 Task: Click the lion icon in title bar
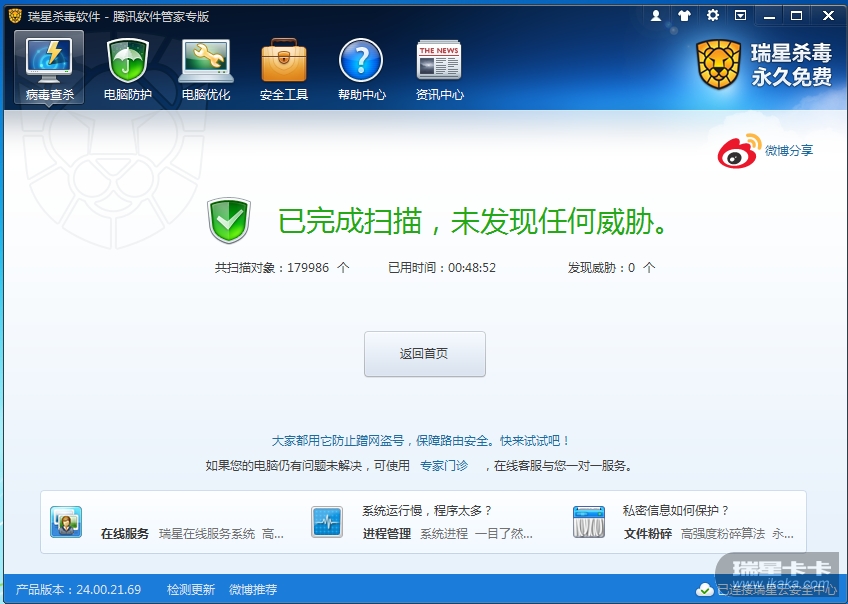pos(15,16)
